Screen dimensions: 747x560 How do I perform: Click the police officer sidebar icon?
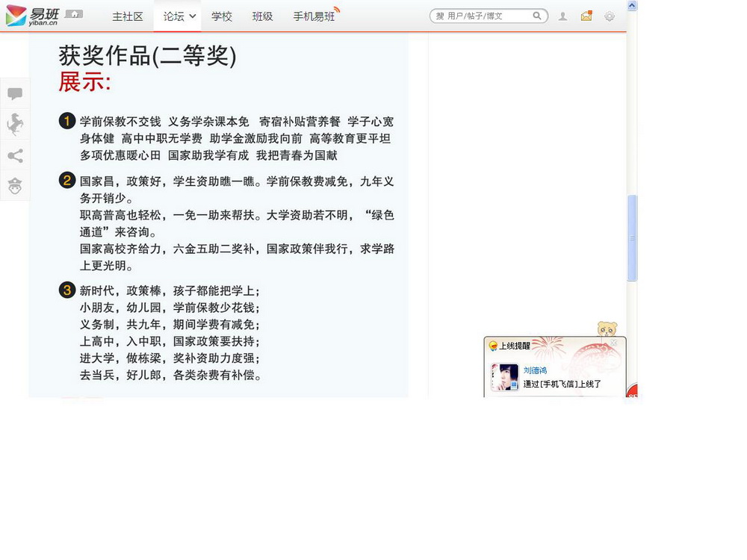pyautogui.click(x=15, y=186)
